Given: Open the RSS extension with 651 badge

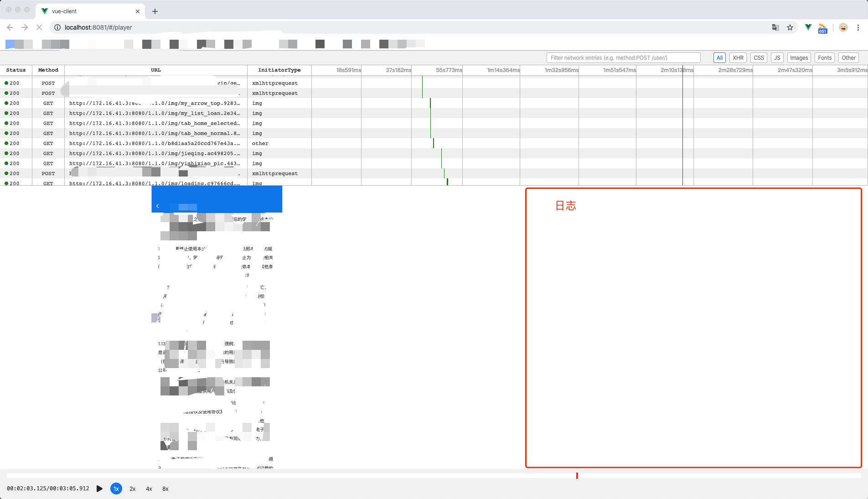Looking at the screenshot, I should coord(822,28).
